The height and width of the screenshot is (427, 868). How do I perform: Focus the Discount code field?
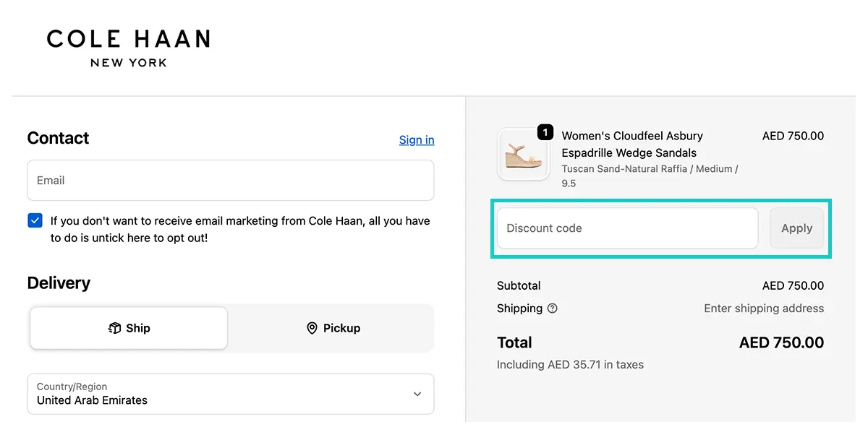[x=628, y=228]
